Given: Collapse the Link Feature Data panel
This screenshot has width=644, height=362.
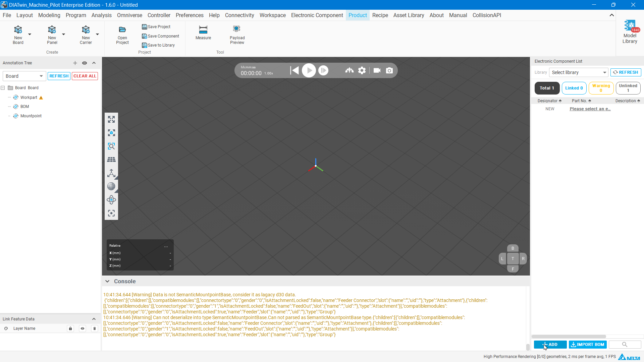Looking at the screenshot, I should (x=94, y=319).
